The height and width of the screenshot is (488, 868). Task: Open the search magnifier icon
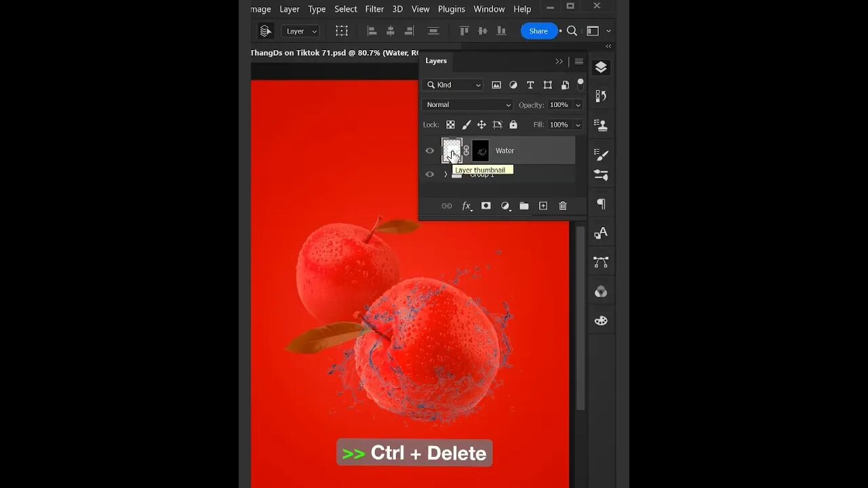click(x=572, y=30)
